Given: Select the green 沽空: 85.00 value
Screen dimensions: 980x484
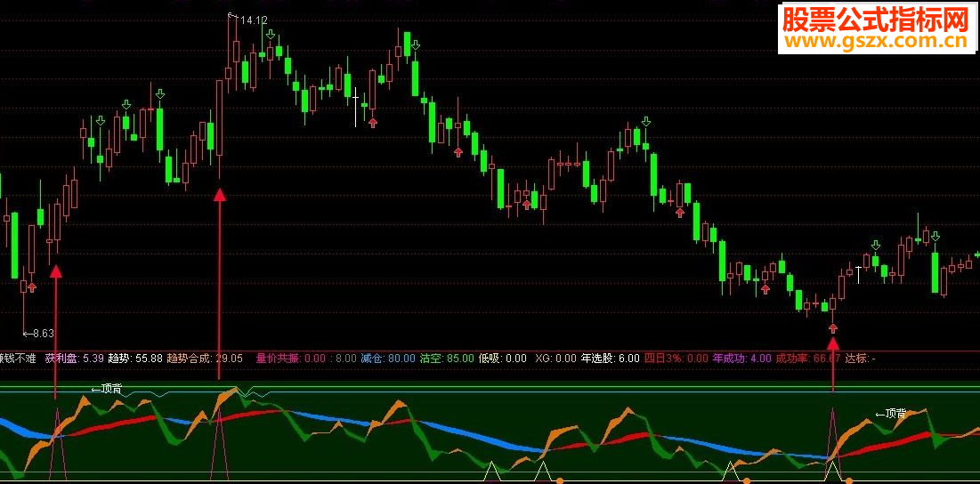Looking at the screenshot, I should (447, 359).
